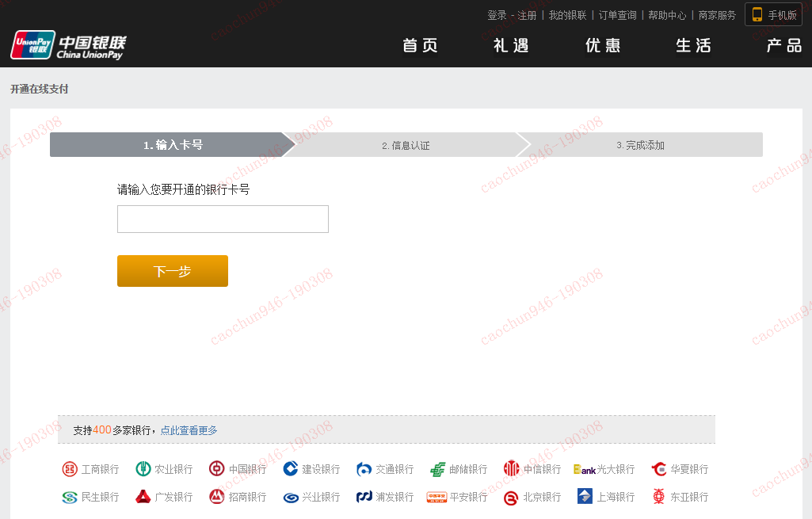Screen dimensions: 812x519
Task: Open the 生活 navigation menu
Action: pos(693,46)
